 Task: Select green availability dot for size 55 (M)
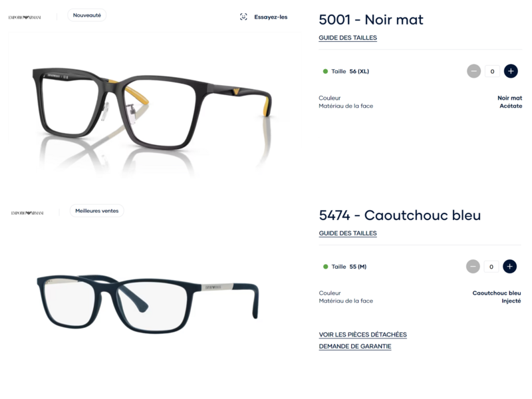coord(325,267)
